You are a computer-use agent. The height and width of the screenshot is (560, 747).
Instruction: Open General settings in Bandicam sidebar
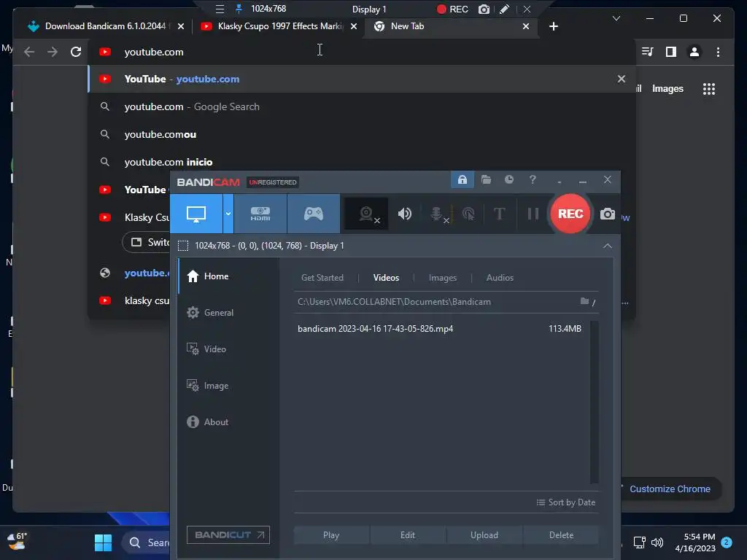[x=228, y=312]
